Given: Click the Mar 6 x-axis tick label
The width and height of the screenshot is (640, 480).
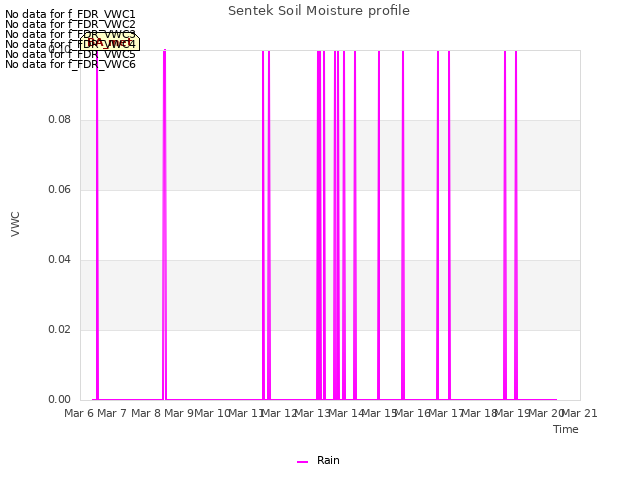Looking at the screenshot, I should pyautogui.click(x=79, y=413).
